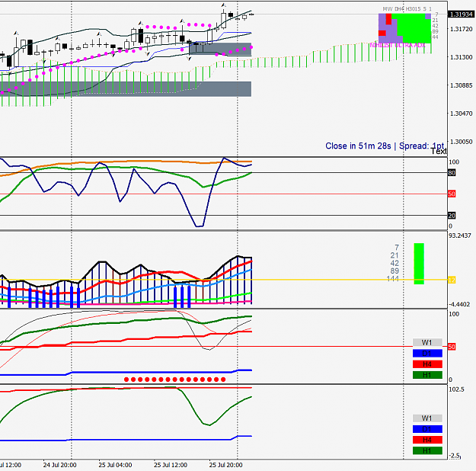Select D1 in the lowest indicator panel
The width and height of the screenshot is (476, 471).
tap(427, 429)
